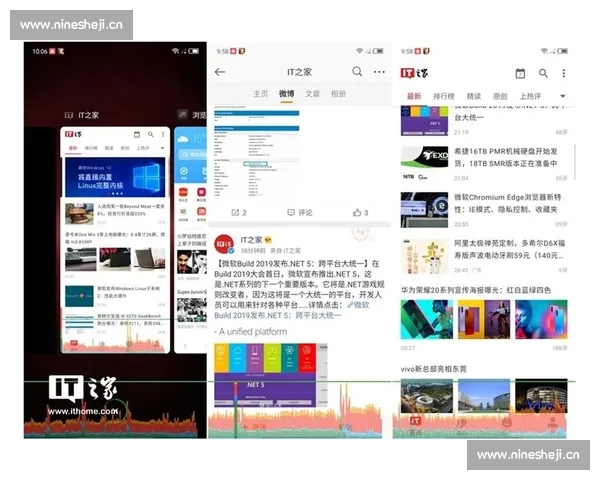Open the first Honor 20 poster image

pyautogui.click(x=427, y=319)
